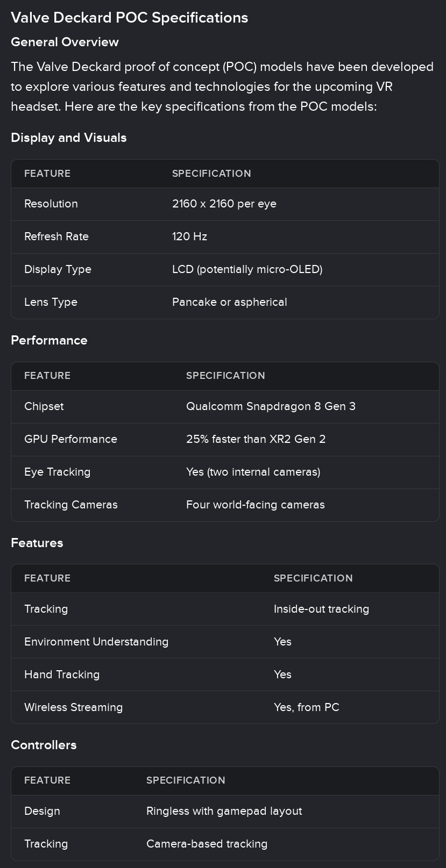
Task: Select the General Overview heading
Action: [65, 42]
